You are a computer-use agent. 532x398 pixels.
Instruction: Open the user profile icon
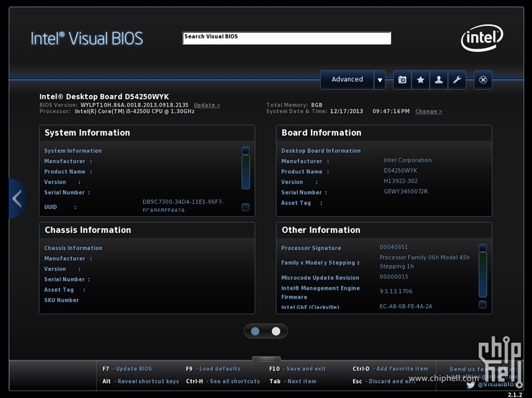439,80
